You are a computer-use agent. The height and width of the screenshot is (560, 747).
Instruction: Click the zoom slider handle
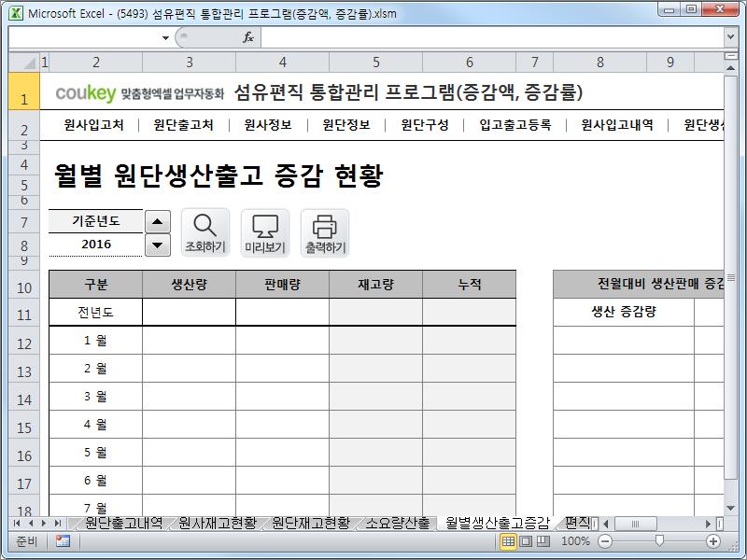[x=659, y=541]
